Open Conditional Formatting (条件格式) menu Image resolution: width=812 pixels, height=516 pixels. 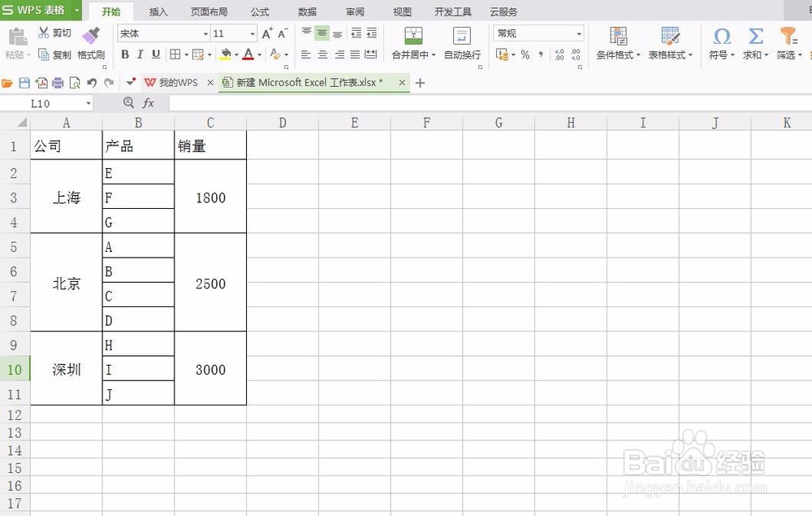(618, 44)
